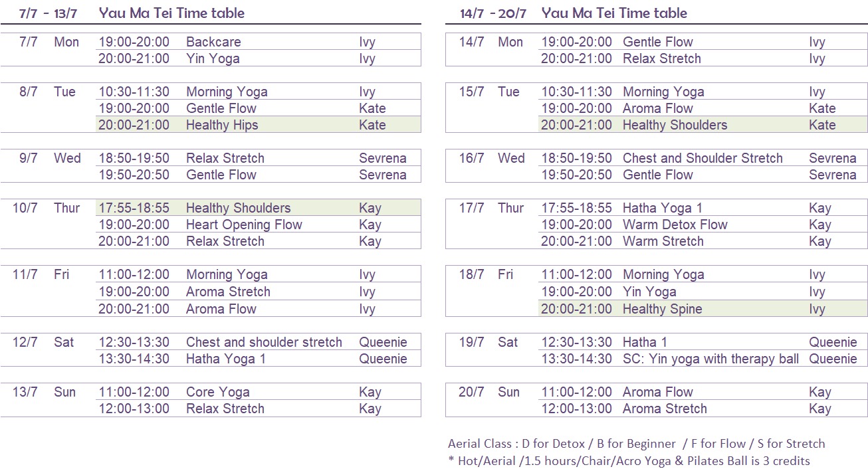Select Healthy Shoulders 17:55-18:55 with Kay
868x469 pixels.
pyautogui.click(x=258, y=207)
